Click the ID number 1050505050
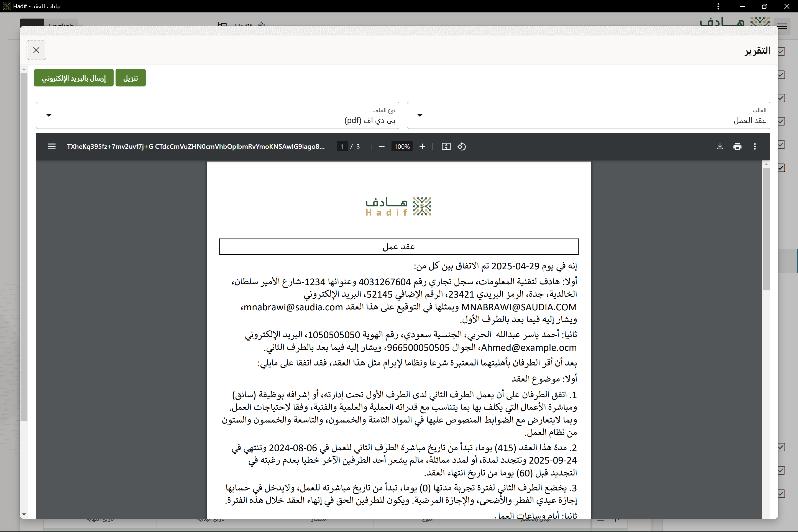Image resolution: width=798 pixels, height=532 pixels. tap(334, 335)
